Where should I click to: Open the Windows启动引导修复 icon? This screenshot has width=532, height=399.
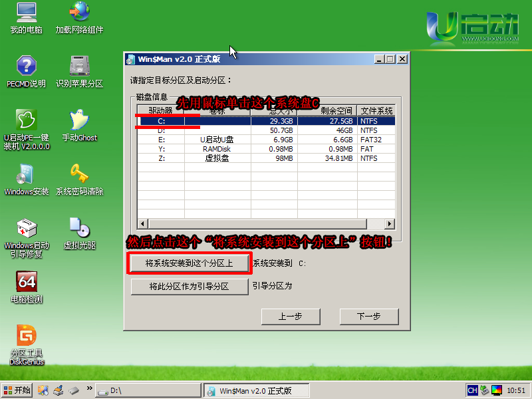click(27, 238)
